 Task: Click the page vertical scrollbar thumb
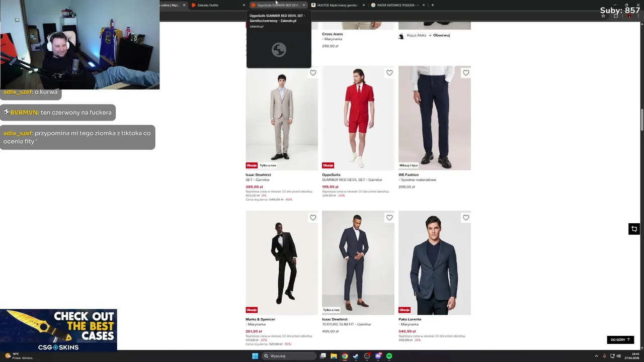tap(641, 119)
